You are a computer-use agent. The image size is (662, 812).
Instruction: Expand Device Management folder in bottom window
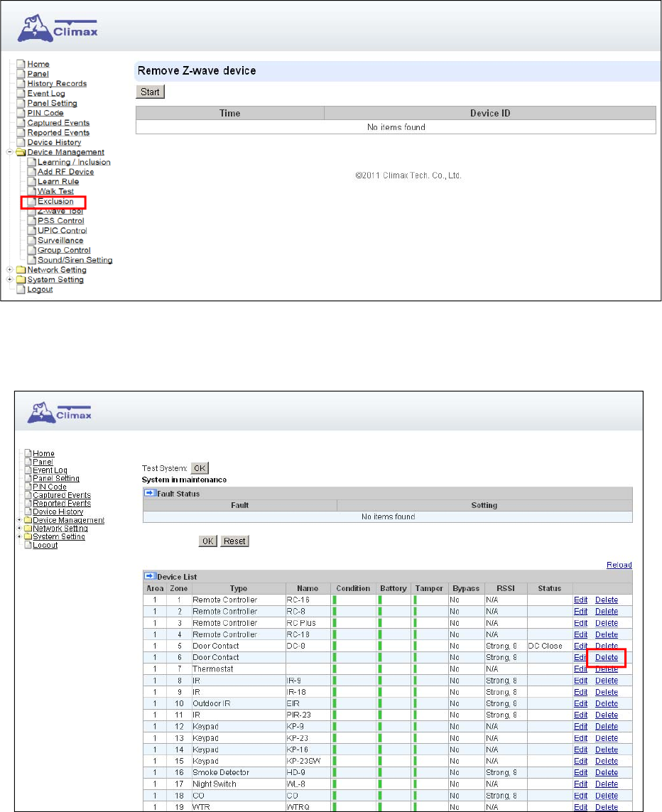click(x=20, y=520)
